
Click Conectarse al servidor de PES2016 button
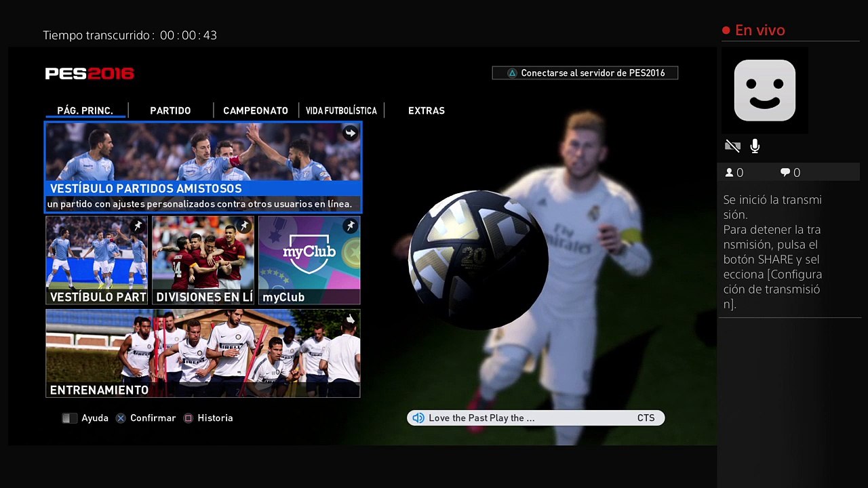[x=585, y=73]
